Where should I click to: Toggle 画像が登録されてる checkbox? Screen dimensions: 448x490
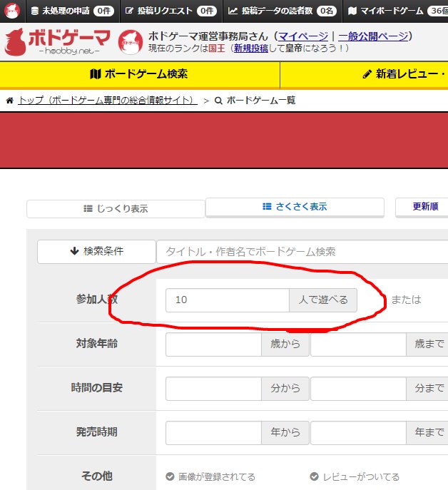[x=170, y=476]
